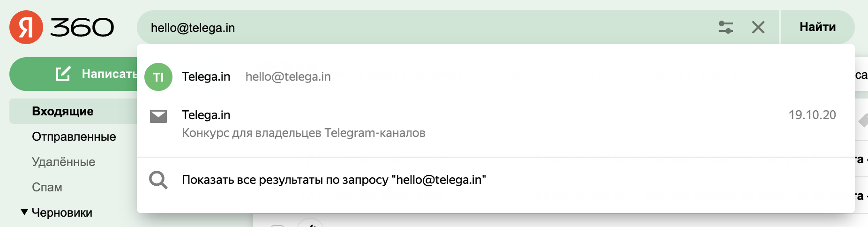Click the envelope icon of mail suggestion
This screenshot has width=868, height=227.
[158, 116]
